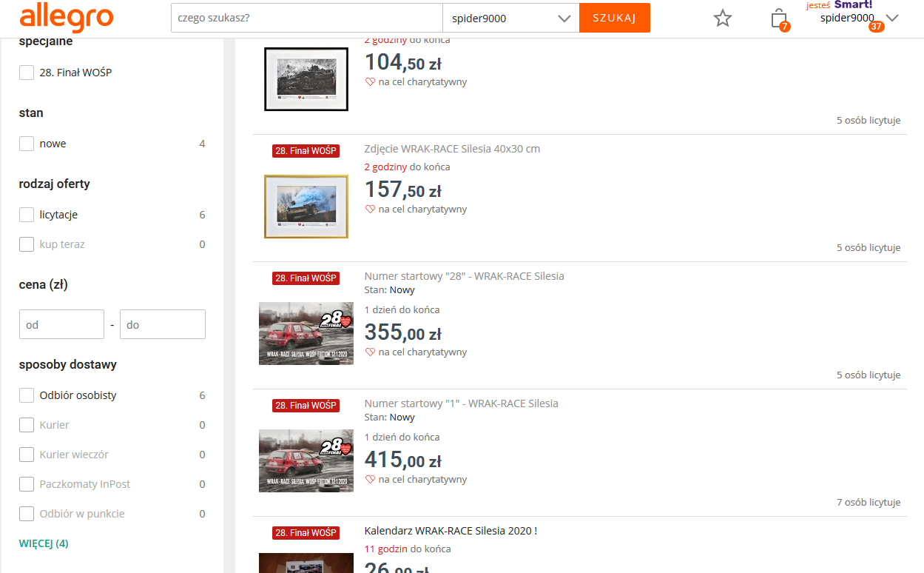Viewport: 924px width, 573px height.
Task: Click the heart icon beside 415,00 zł charity label
Action: pyautogui.click(x=371, y=480)
